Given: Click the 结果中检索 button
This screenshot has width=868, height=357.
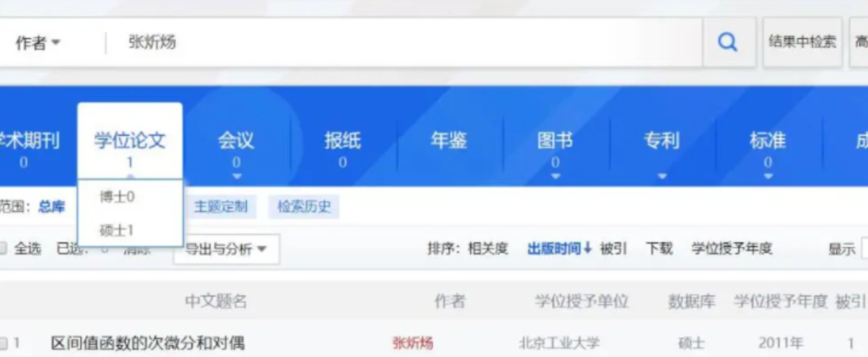Looking at the screenshot, I should pos(802,42).
